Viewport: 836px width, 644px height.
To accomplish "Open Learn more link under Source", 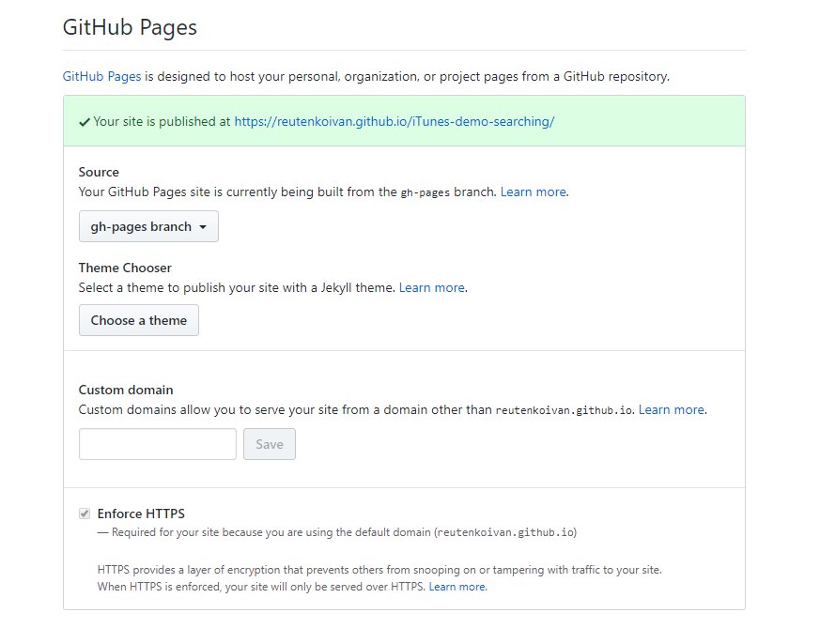I will pos(534,192).
